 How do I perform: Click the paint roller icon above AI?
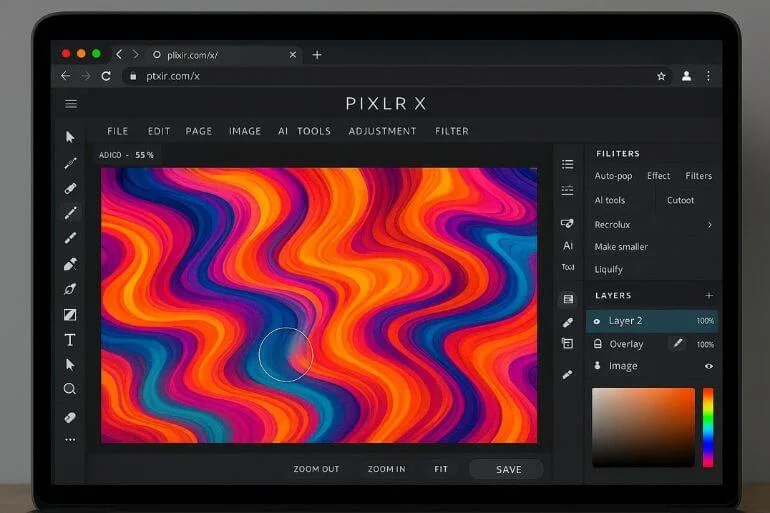(x=567, y=223)
